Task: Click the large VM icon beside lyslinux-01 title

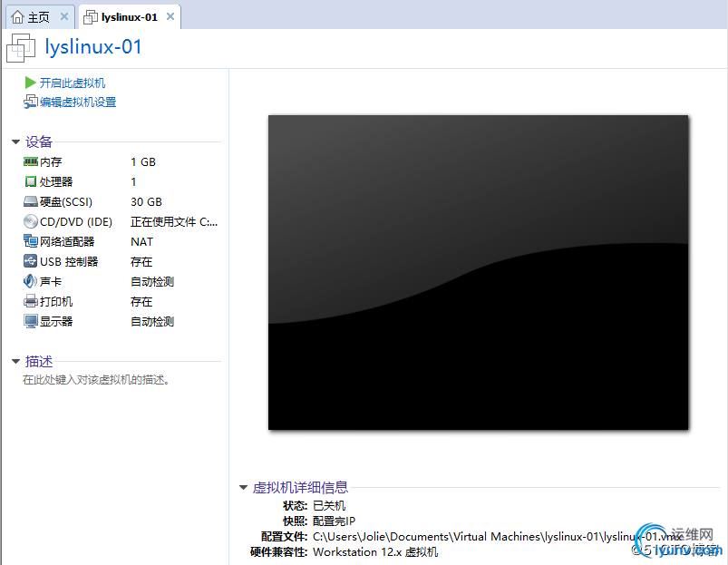Action: [x=21, y=48]
